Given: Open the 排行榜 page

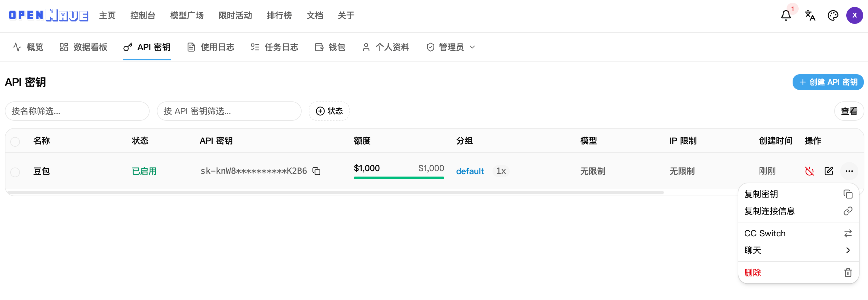Looking at the screenshot, I should (x=279, y=15).
